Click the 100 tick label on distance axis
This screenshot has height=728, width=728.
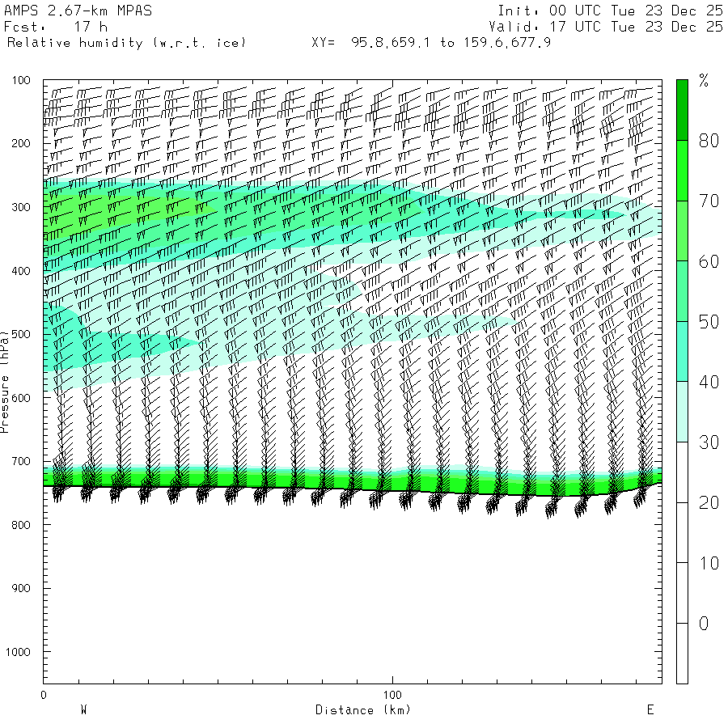(392, 695)
